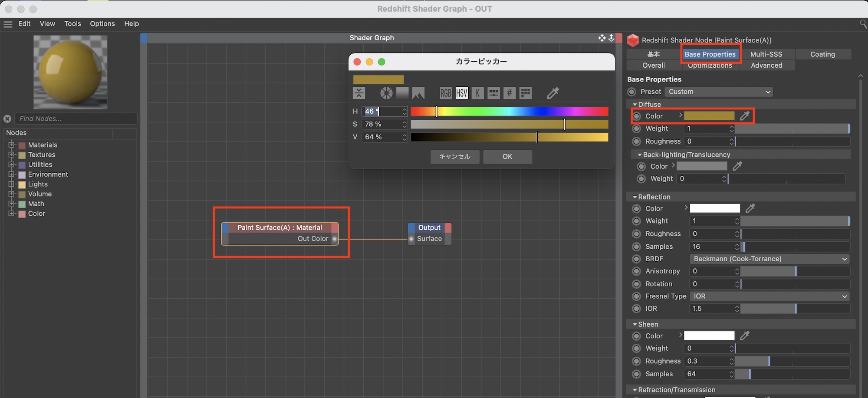Toggle the Diffuse Weight parameter circle
The height and width of the screenshot is (398, 868).
(636, 129)
